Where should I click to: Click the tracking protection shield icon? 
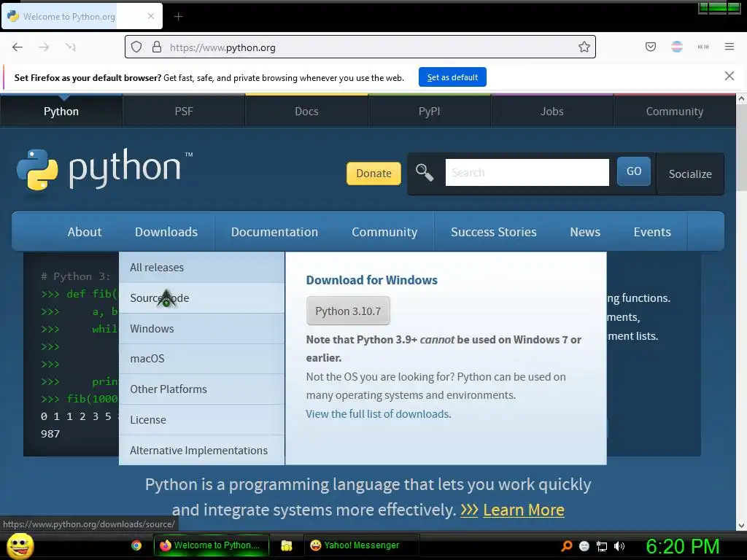(136, 47)
